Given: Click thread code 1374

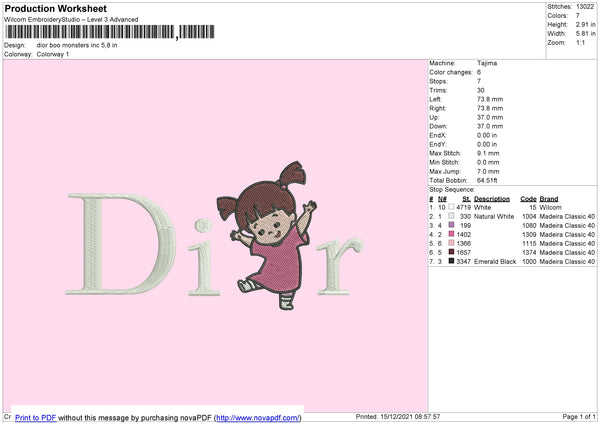Looking at the screenshot, I should 529,253.
